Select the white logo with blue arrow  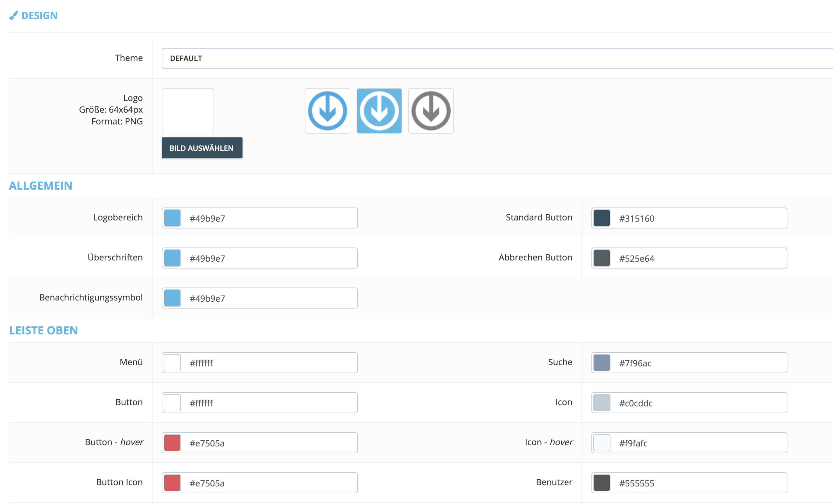pos(327,111)
